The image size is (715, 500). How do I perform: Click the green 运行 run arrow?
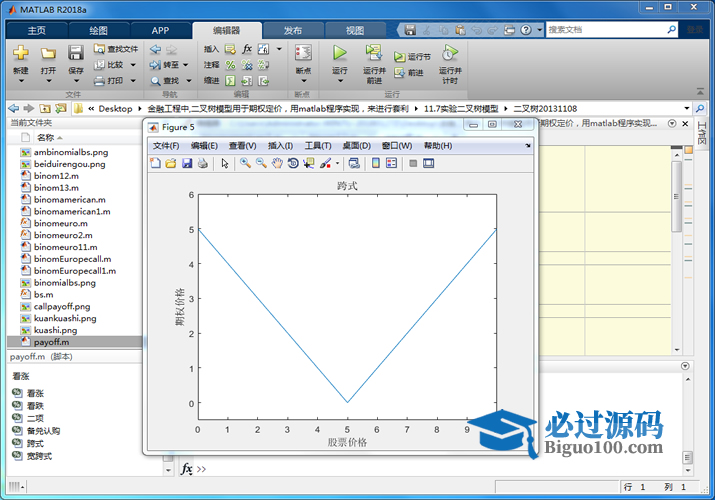(x=339, y=53)
